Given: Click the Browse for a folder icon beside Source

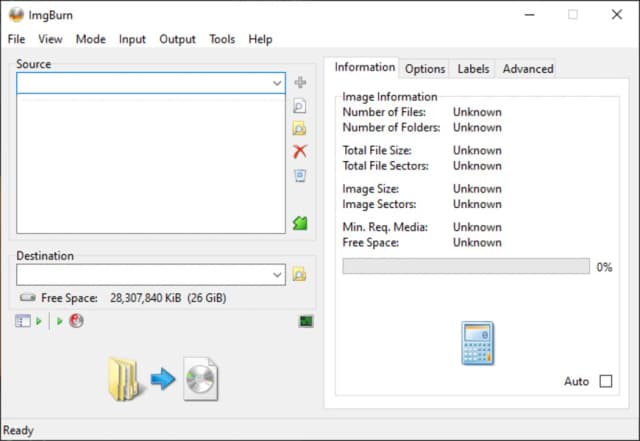Looking at the screenshot, I should tap(300, 128).
